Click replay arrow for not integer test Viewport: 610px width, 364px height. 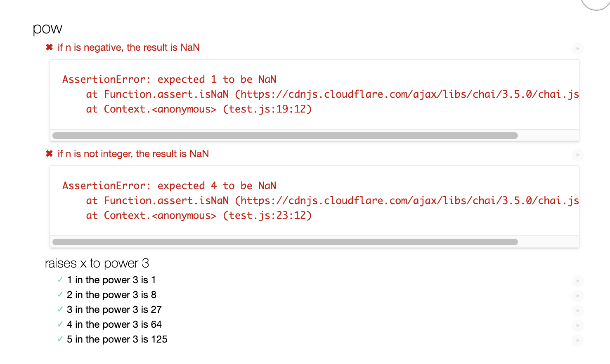tap(578, 155)
